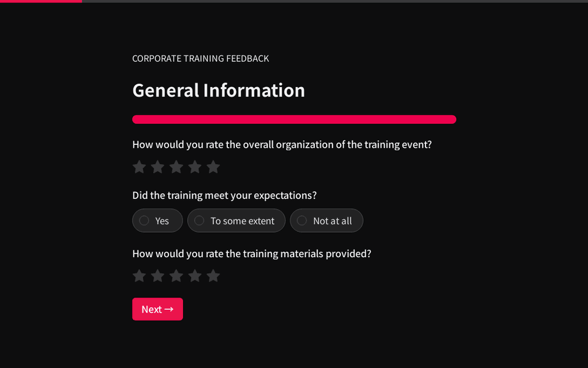Rate training materials one star

click(139, 276)
